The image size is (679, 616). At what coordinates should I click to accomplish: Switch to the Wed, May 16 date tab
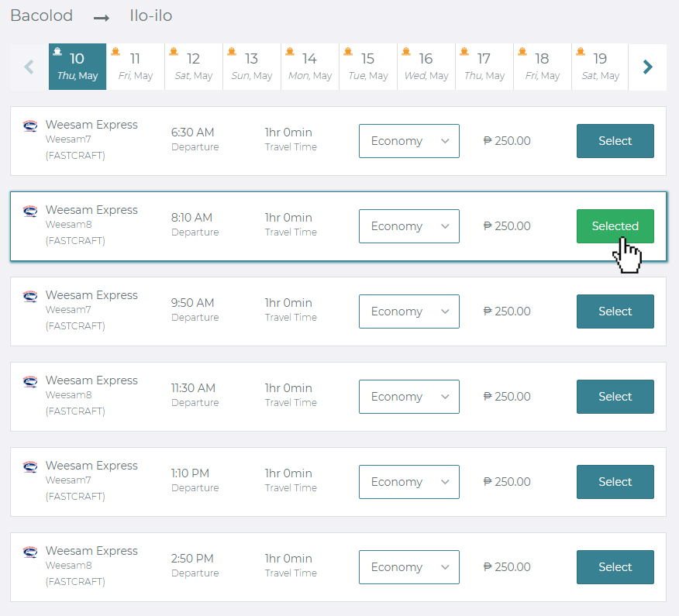pos(426,67)
